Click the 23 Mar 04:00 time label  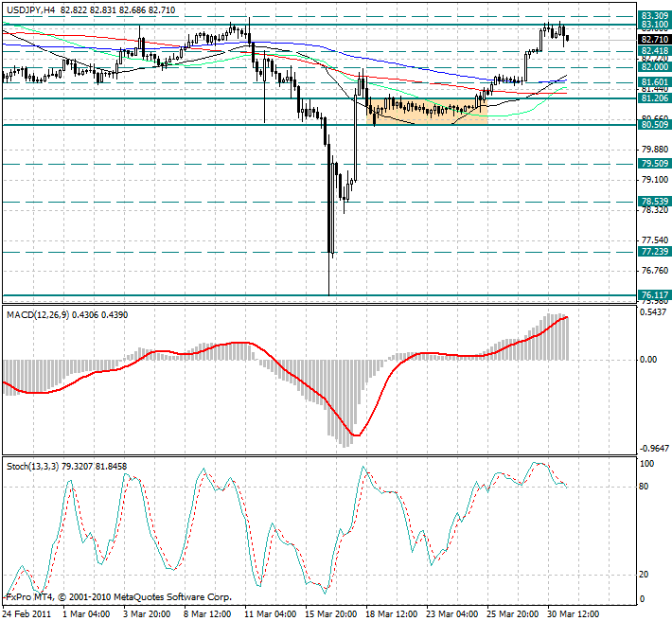point(453,614)
